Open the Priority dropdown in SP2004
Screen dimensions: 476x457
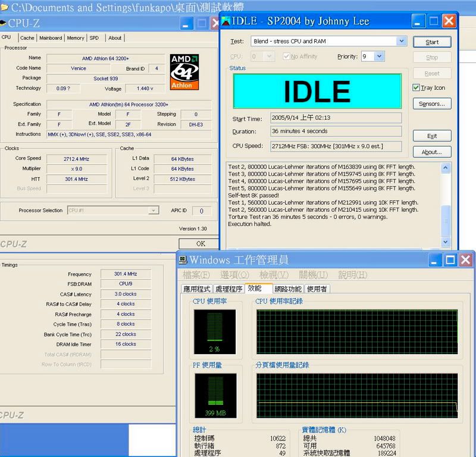(x=379, y=56)
